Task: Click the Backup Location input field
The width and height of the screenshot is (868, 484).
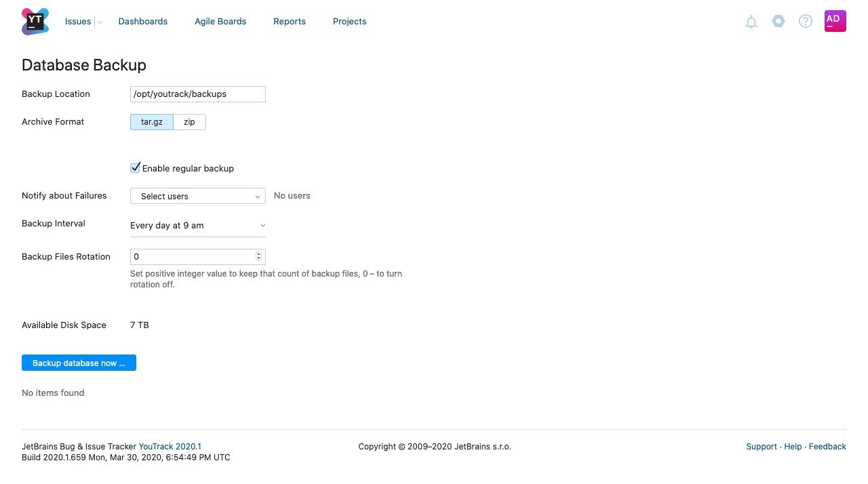Action: coord(198,94)
